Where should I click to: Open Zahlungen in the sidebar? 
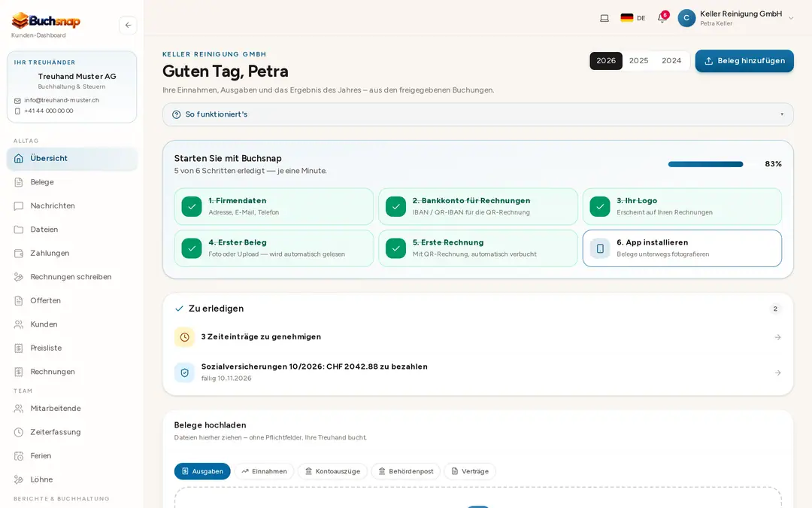tap(72, 254)
